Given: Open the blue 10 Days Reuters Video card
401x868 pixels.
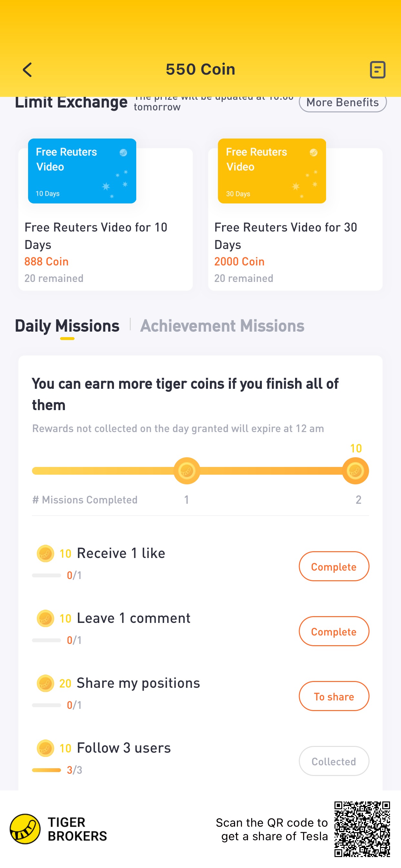Looking at the screenshot, I should click(82, 171).
